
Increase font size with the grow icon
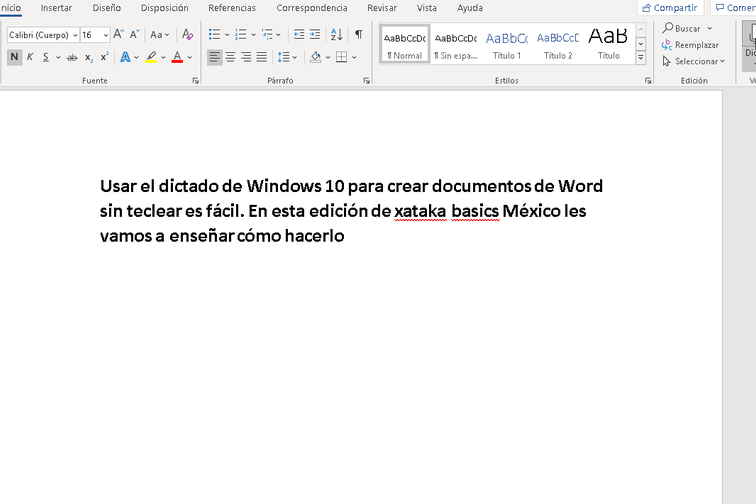tap(118, 34)
